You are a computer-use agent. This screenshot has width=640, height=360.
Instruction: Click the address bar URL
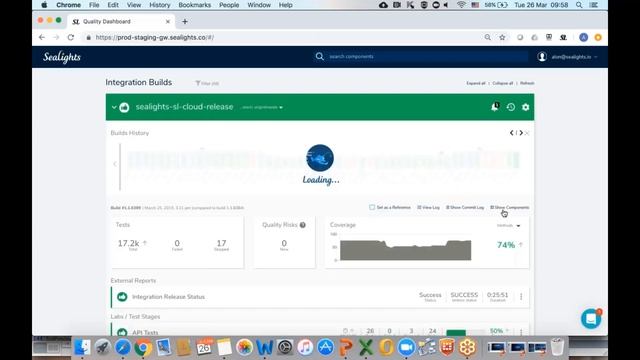pos(155,37)
